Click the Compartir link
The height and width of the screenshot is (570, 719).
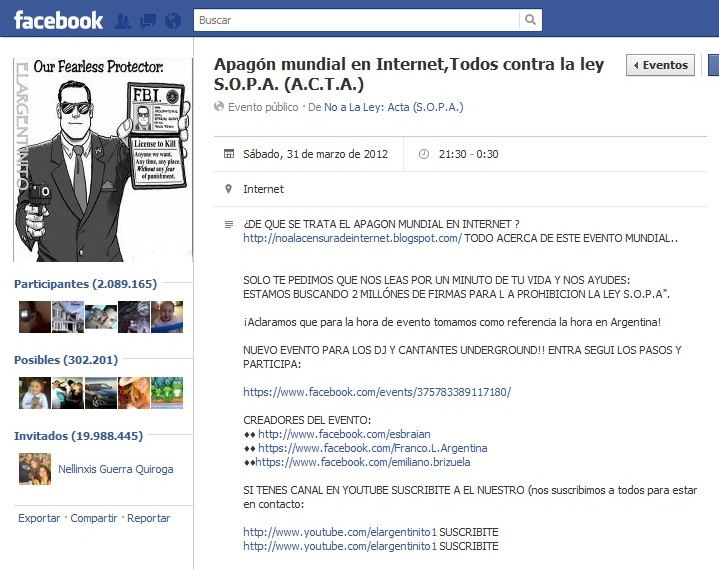[x=94, y=518]
